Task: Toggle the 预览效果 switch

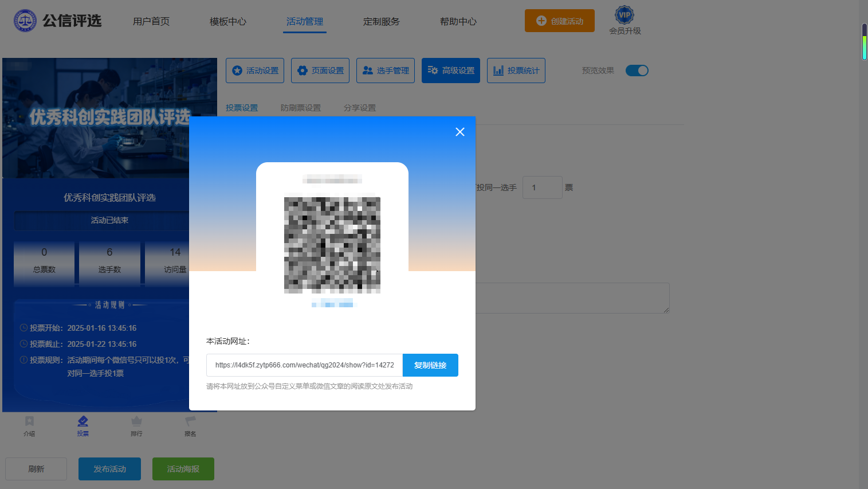Action: tap(637, 71)
